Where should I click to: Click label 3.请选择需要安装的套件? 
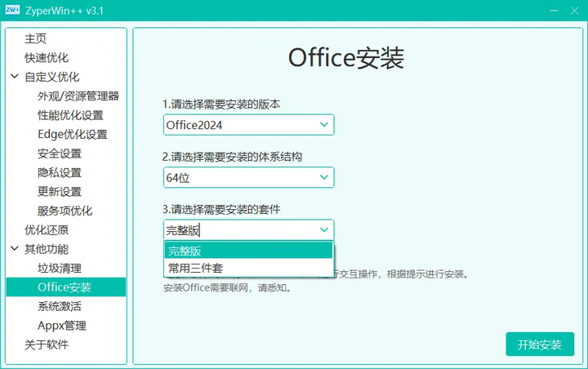tap(221, 209)
